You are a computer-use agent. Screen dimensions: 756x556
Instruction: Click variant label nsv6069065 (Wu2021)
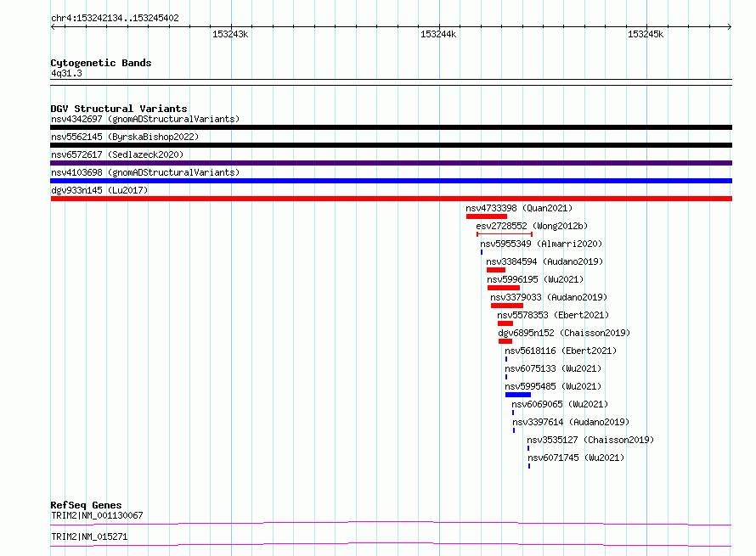[x=560, y=404]
